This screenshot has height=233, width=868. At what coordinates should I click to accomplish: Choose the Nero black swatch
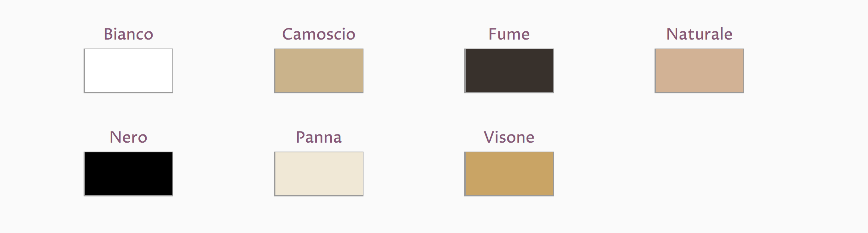128,174
